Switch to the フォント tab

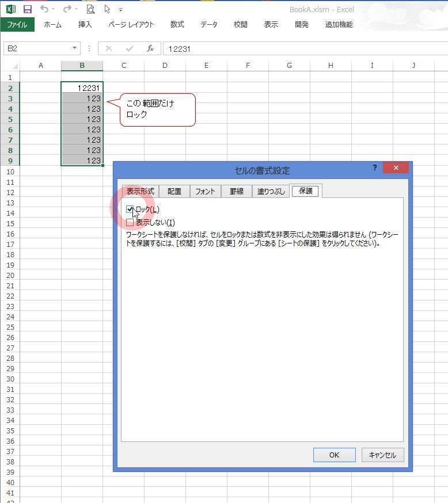pos(205,192)
